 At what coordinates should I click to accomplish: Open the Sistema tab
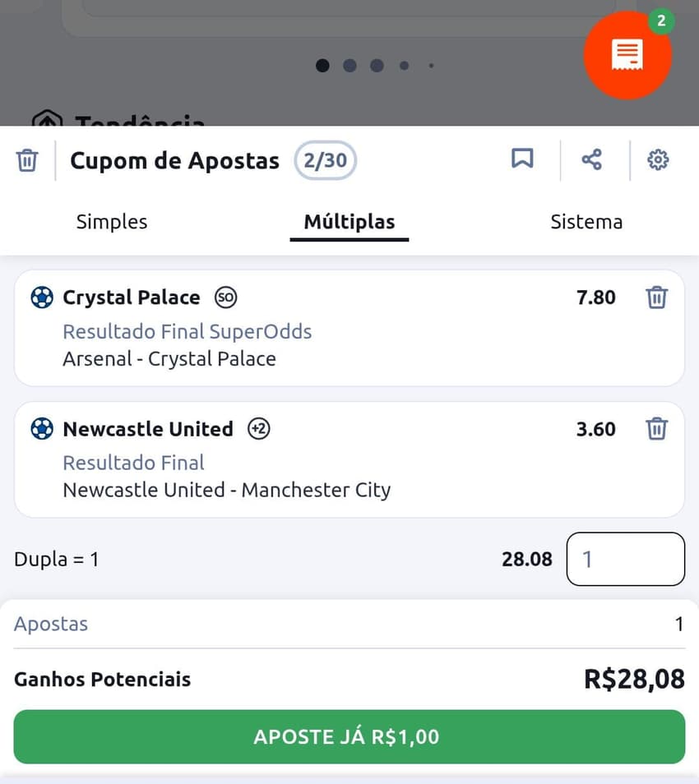[586, 221]
